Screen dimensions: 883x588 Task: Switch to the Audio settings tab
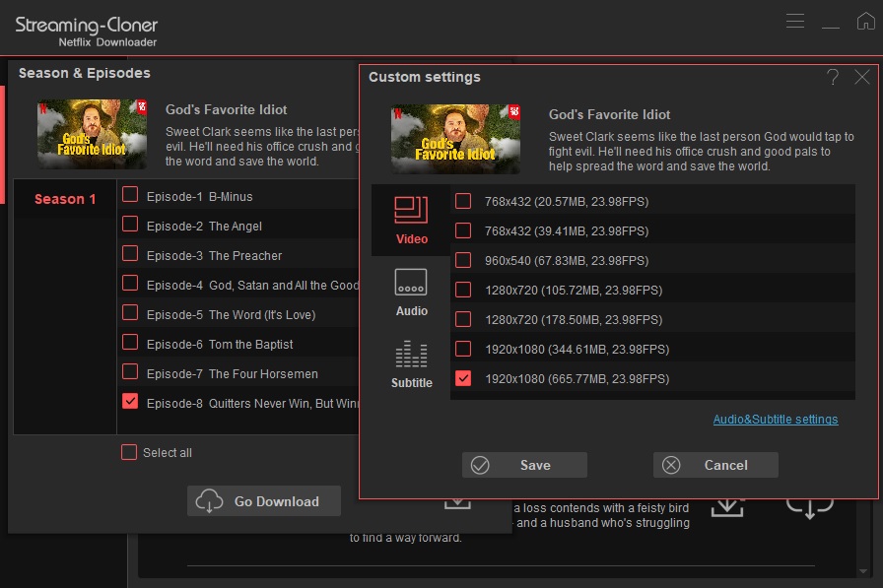pyautogui.click(x=412, y=293)
